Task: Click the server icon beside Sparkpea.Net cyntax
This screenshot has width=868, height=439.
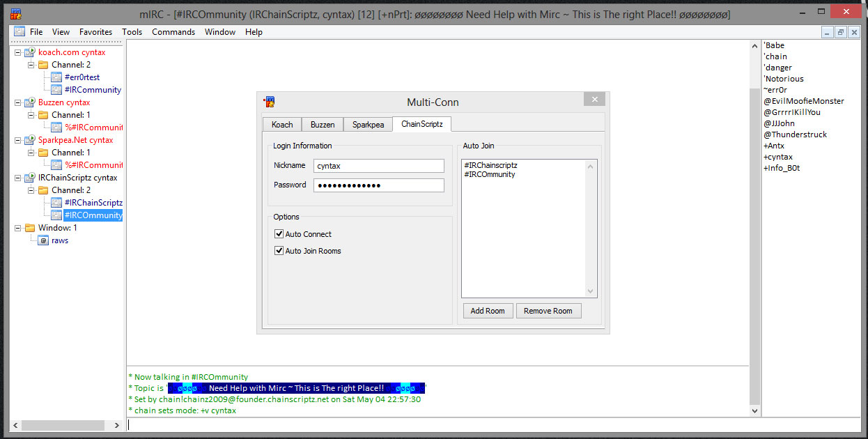Action: click(x=30, y=140)
